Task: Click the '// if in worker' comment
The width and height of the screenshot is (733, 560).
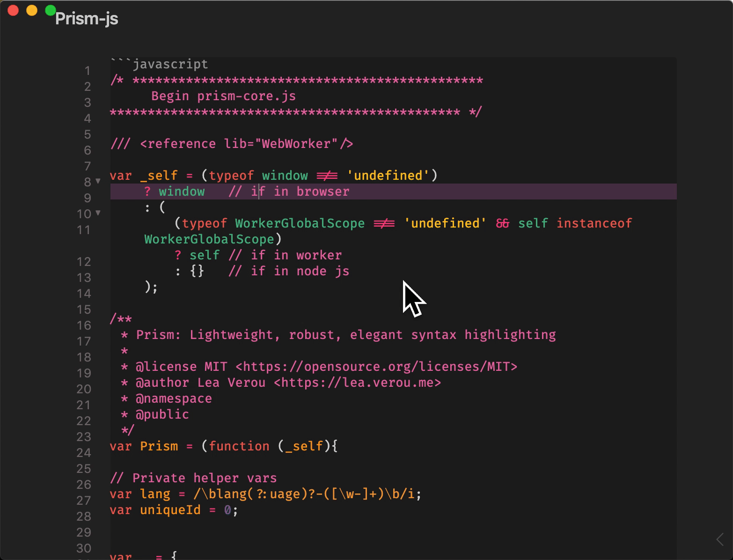Action: click(285, 255)
